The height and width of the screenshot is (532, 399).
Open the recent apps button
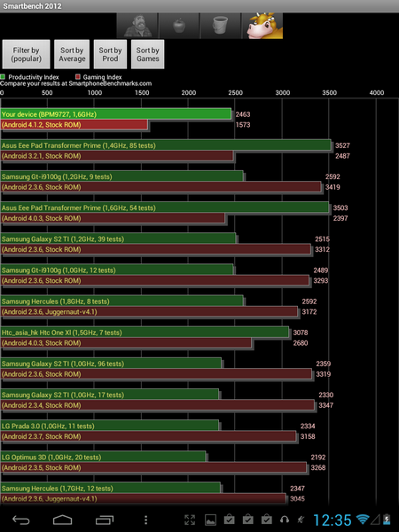pos(104,520)
